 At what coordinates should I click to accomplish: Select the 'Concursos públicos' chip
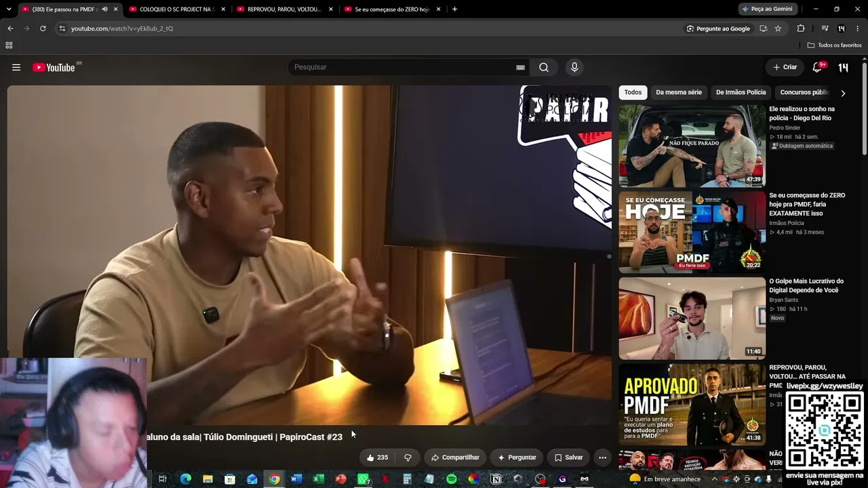click(804, 92)
